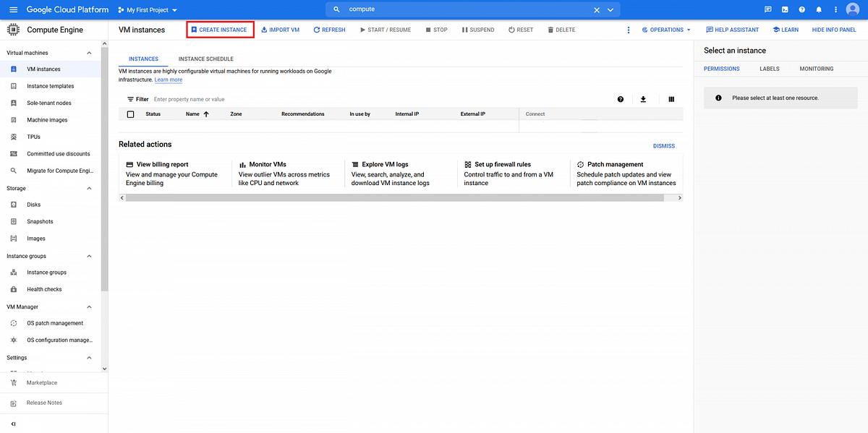Image resolution: width=868 pixels, height=433 pixels.
Task: Check the select-all instances checkbox
Action: click(x=131, y=113)
